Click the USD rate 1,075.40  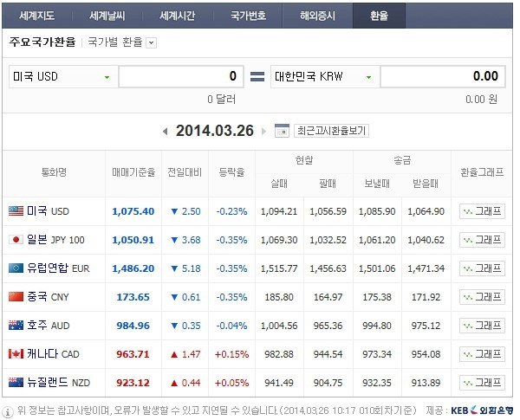(x=133, y=211)
